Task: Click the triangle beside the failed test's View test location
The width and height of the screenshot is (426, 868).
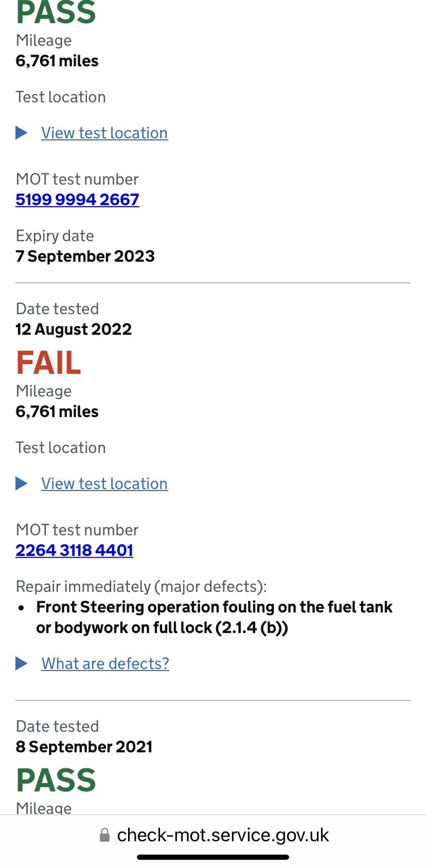Action: tap(22, 483)
